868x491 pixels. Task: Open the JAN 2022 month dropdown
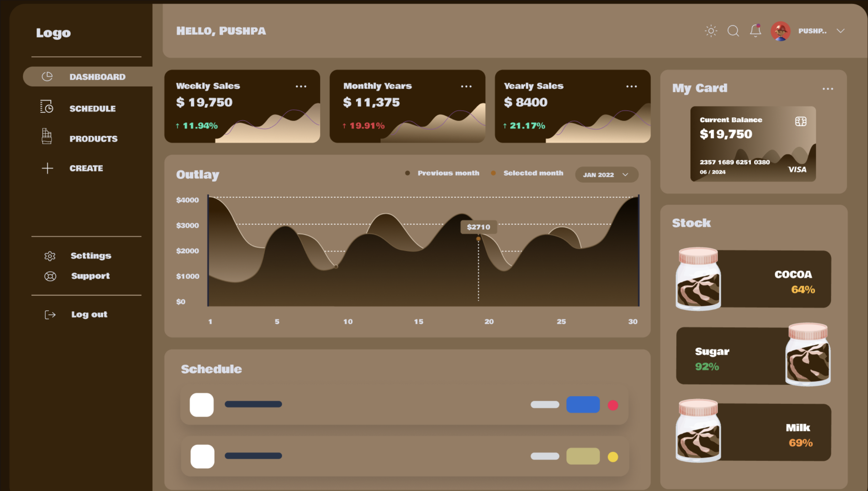pos(606,175)
